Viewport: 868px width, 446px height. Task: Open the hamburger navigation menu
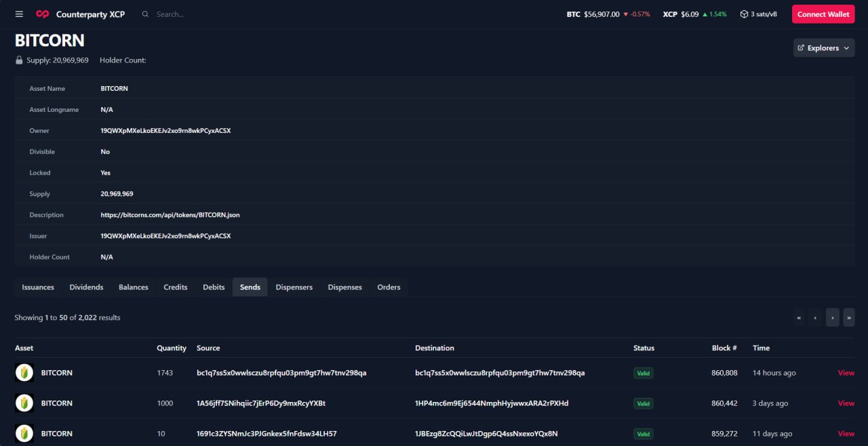coord(19,14)
